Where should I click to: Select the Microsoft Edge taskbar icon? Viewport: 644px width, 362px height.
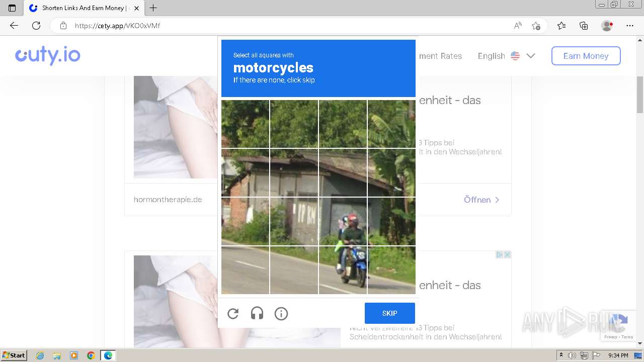[108, 355]
